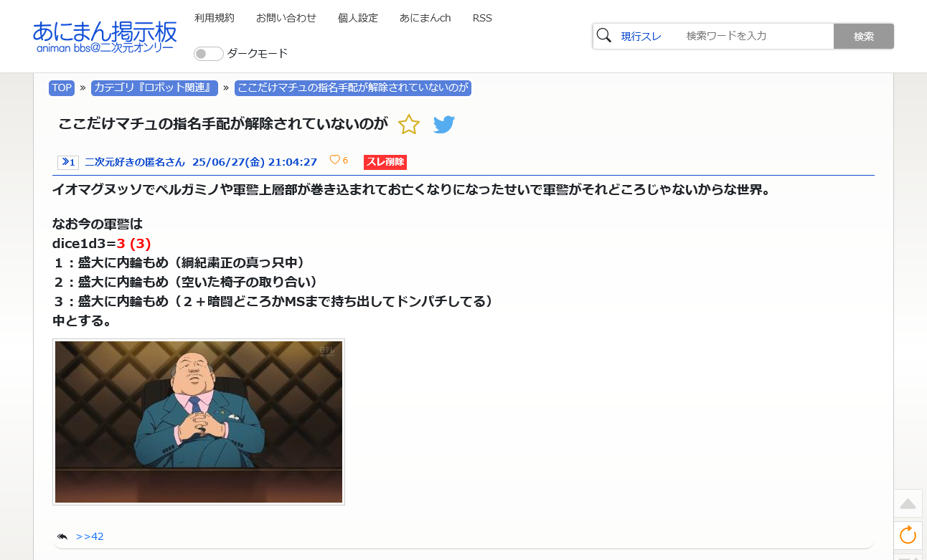The width and height of the screenshot is (927, 560).
Task: Open the あにまん掲示板 site logo
Action: [105, 36]
